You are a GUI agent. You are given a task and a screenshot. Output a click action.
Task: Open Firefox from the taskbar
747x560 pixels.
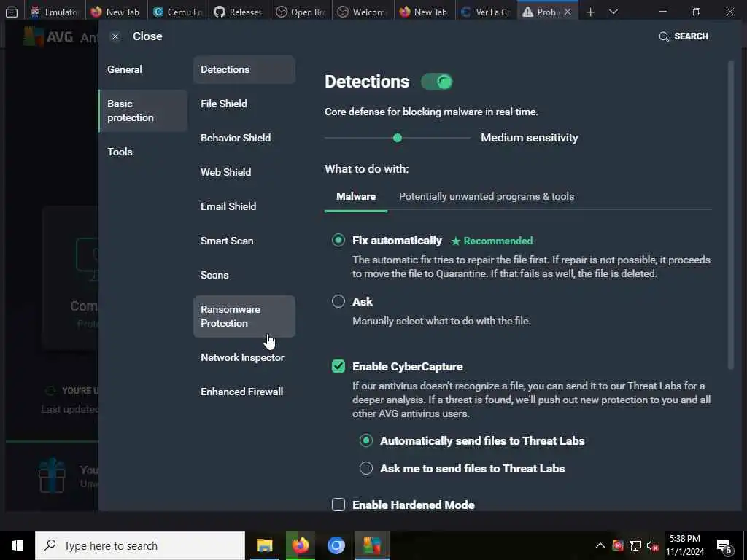[300, 545]
